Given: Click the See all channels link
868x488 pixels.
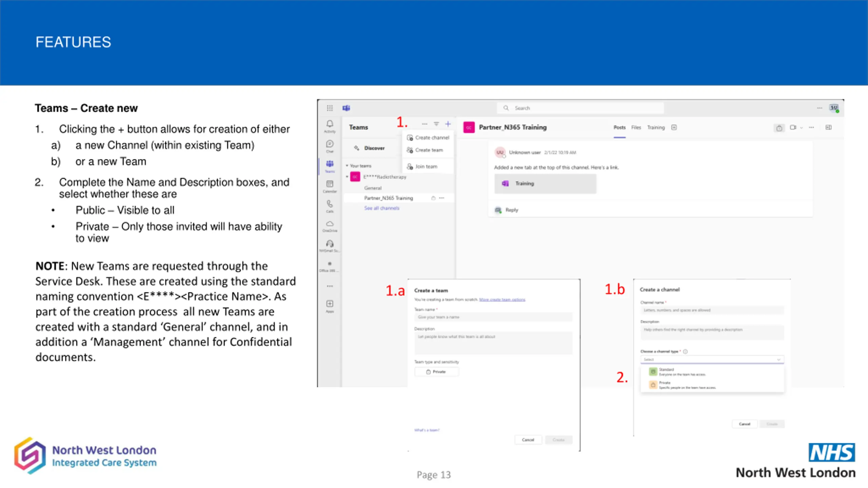Looking at the screenshot, I should tap(382, 208).
